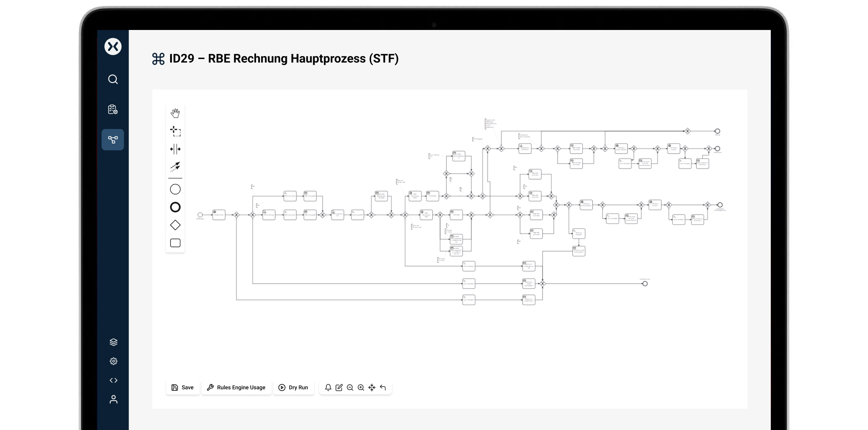Pick the global connect arrow tool
This screenshot has width=868, height=430.
pyautogui.click(x=175, y=167)
